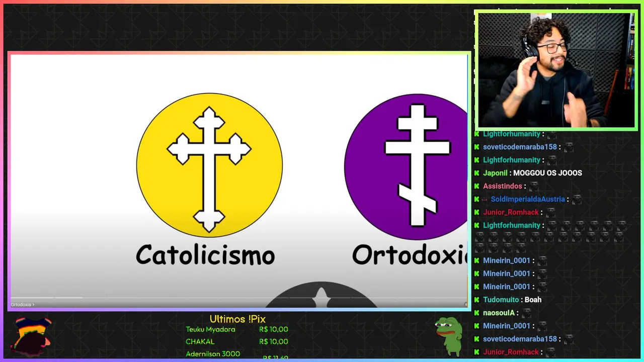Click the purple Orthodox cross emblem
Screen dimensions: 644x362
[406, 166]
